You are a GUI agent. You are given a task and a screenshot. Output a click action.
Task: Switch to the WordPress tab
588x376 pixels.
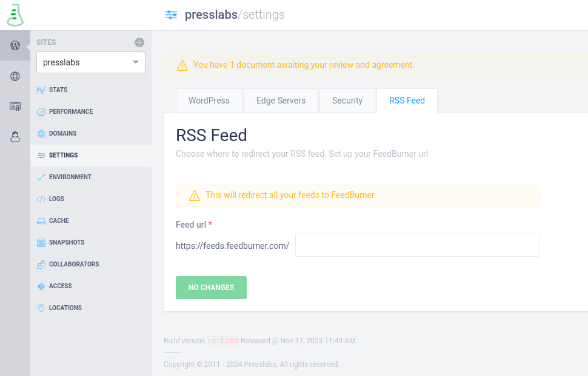(x=209, y=101)
